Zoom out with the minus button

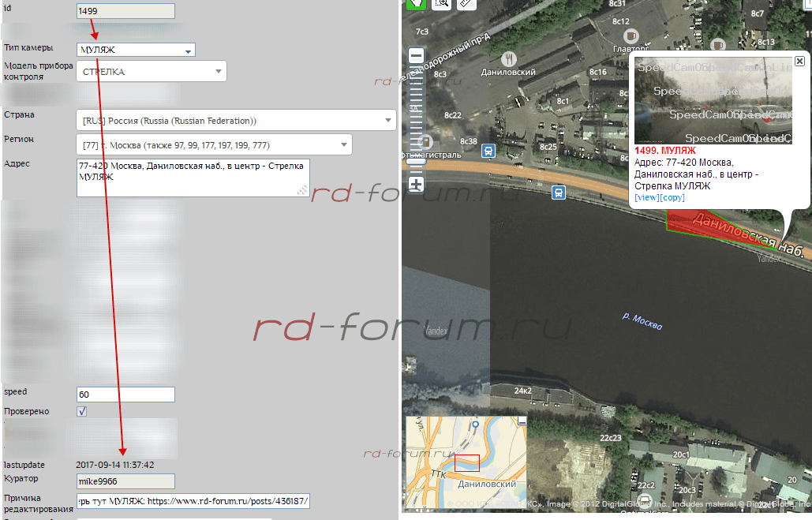(x=417, y=56)
